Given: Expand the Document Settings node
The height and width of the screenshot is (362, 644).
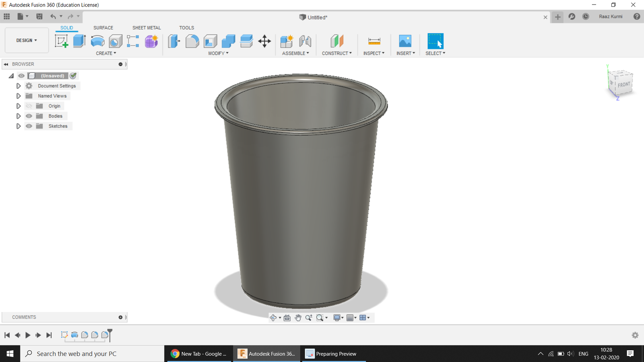Looking at the screenshot, I should point(19,86).
